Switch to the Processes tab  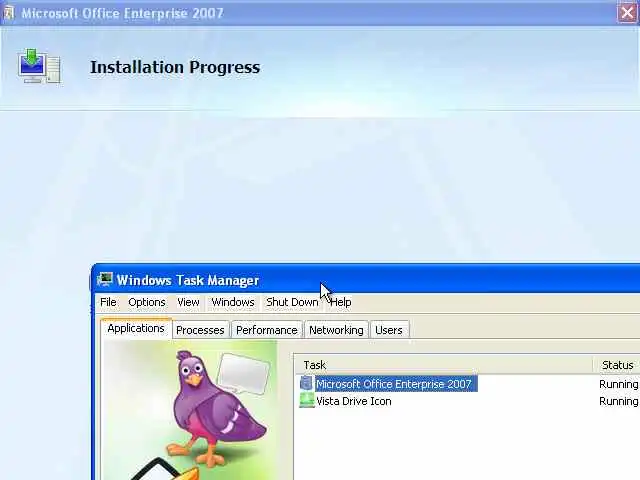point(200,330)
